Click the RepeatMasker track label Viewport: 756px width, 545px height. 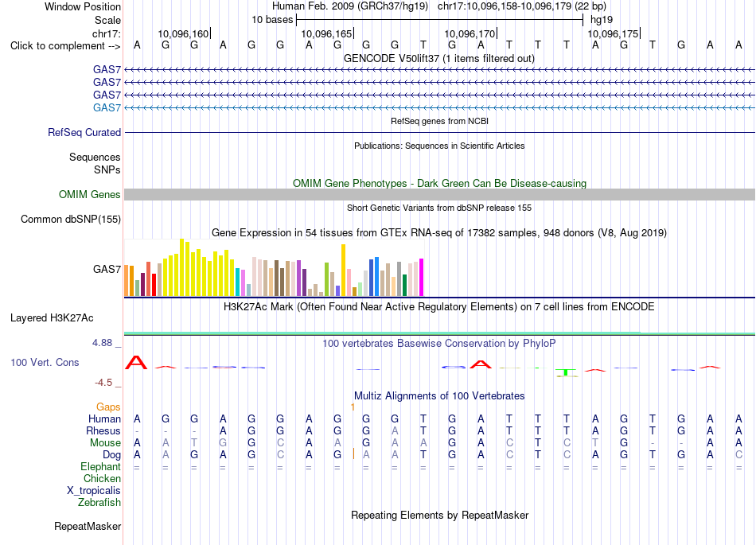pos(88,526)
